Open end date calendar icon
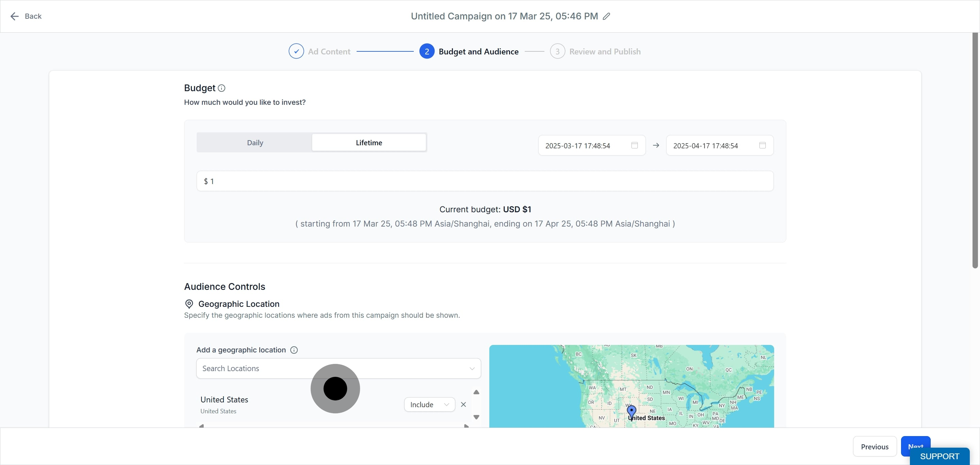Screen dimensions: 980x465 click(762, 145)
